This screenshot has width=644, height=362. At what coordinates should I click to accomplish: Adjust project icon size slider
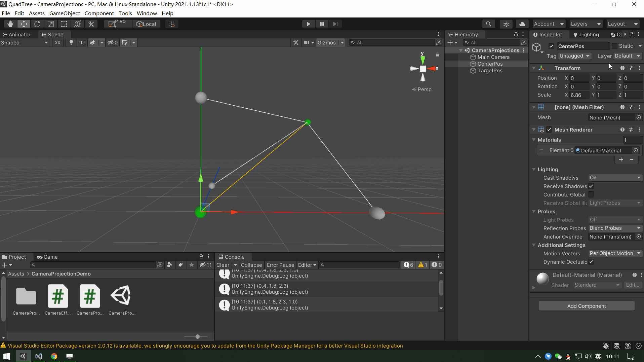[197, 336]
